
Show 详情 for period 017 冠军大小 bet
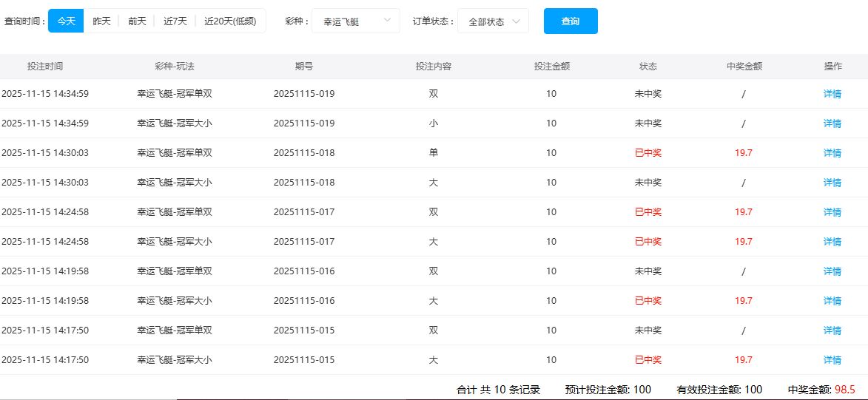(x=832, y=242)
